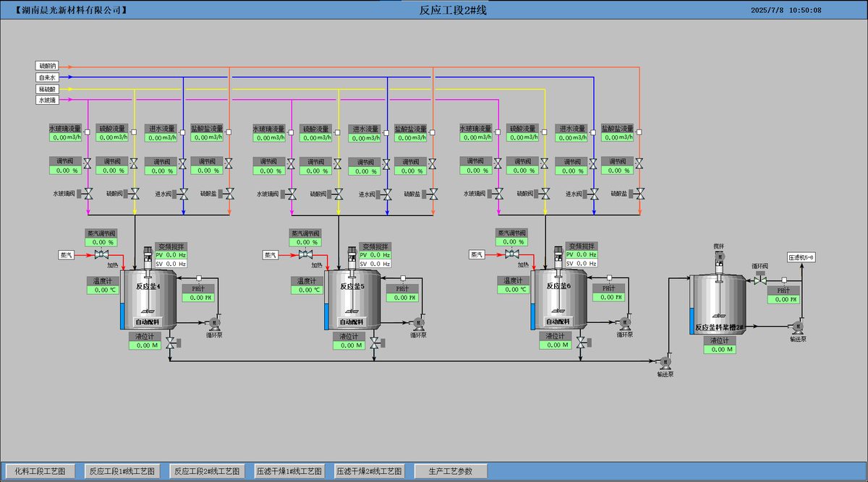Click the 硫酸钠 feed source label
The height and width of the screenshot is (482, 868).
(47, 66)
